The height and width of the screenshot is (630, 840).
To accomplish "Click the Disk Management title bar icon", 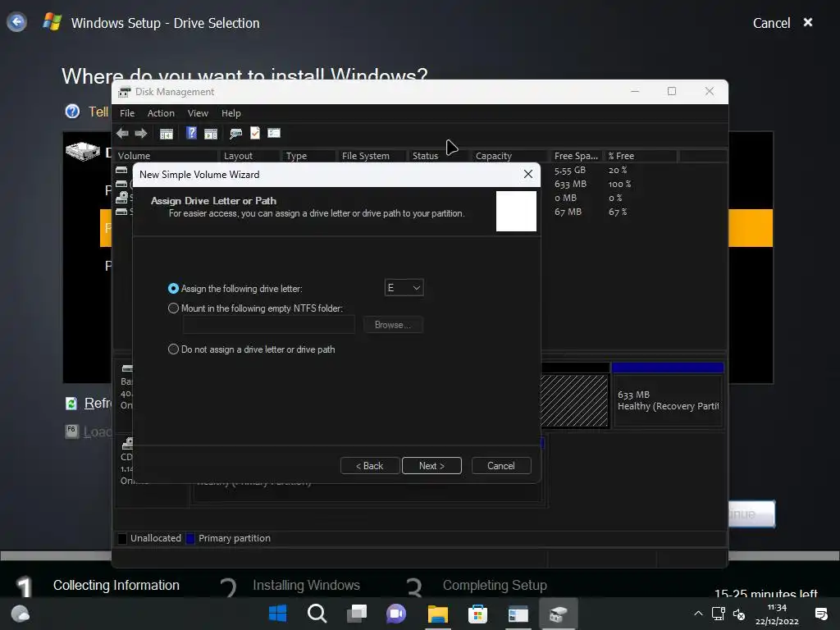I will pos(125,92).
